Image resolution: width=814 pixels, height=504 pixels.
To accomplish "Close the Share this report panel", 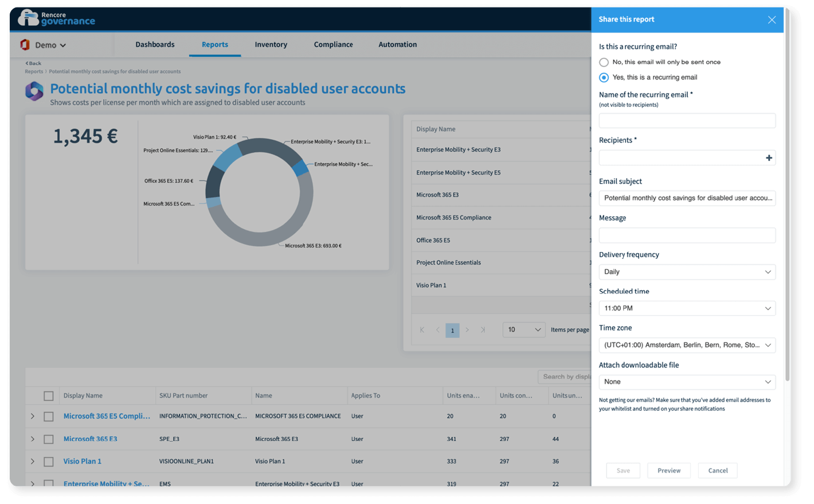I will [772, 19].
